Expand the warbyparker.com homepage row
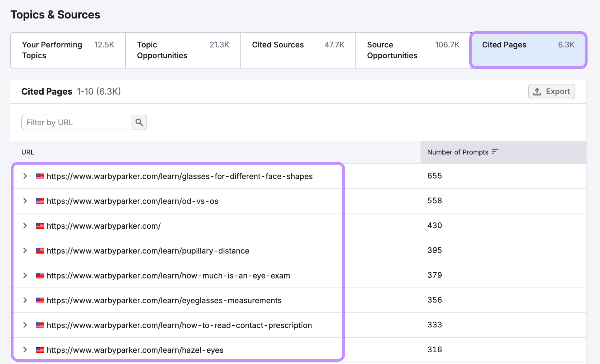Image resolution: width=600 pixels, height=364 pixels. point(25,226)
